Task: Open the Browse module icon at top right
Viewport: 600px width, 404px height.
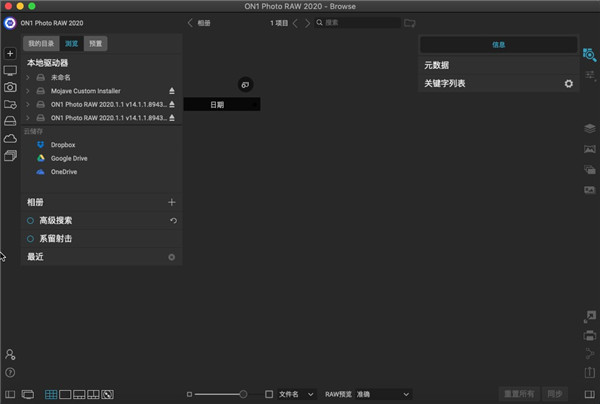Action: click(x=590, y=55)
